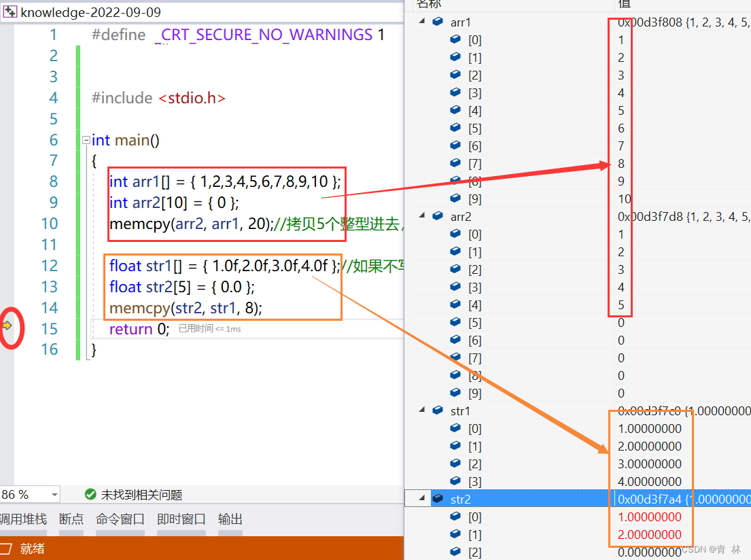Click the yellow current-statement arrow in margin
Image resolution: width=751 pixels, height=560 pixels.
pos(7,326)
